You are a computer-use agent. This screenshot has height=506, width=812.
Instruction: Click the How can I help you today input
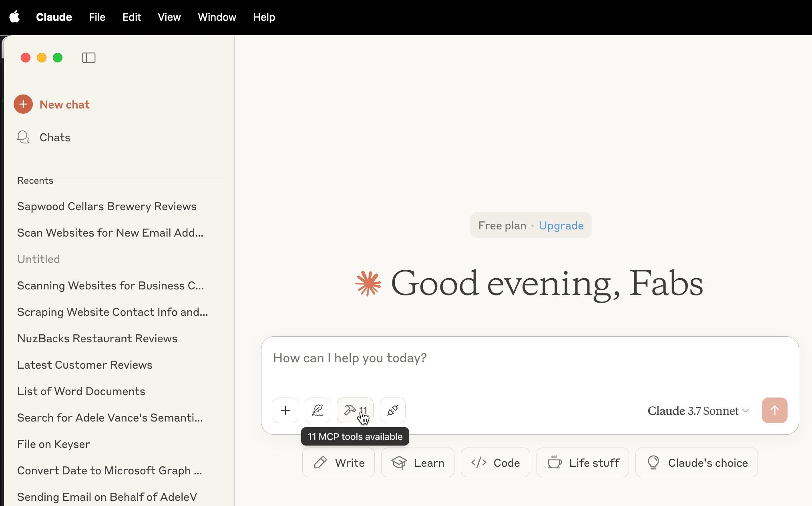[x=530, y=358]
